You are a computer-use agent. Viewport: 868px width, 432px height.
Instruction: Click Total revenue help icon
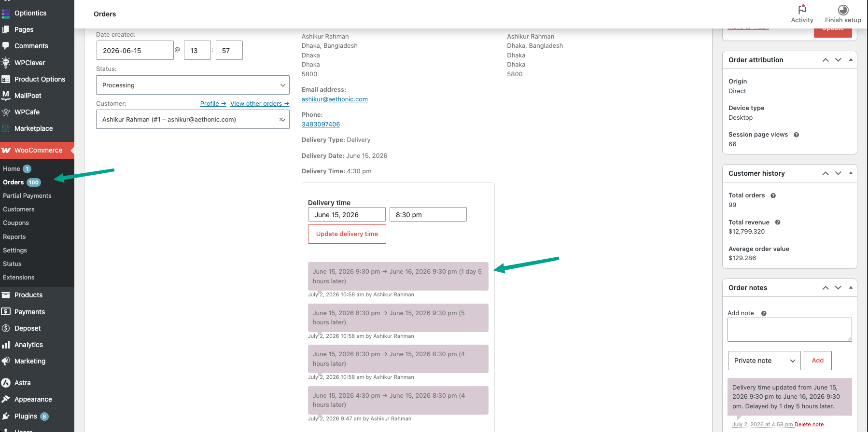[x=778, y=223]
